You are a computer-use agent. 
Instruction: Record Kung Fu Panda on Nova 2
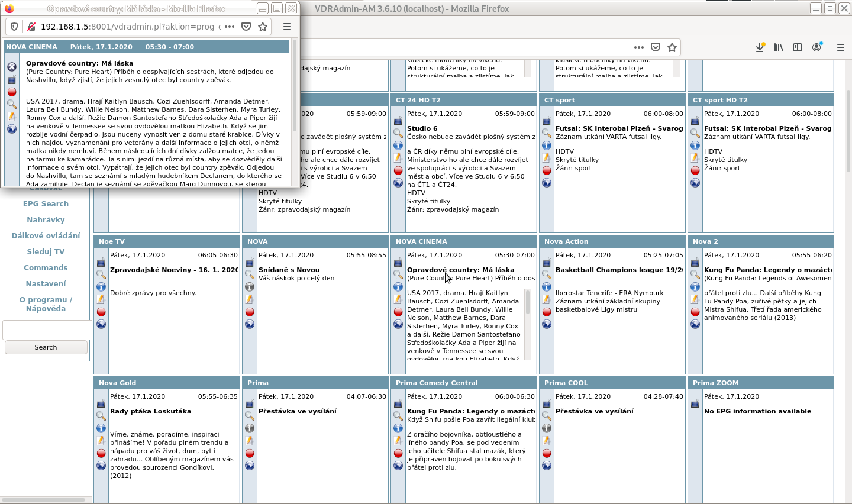(695, 312)
